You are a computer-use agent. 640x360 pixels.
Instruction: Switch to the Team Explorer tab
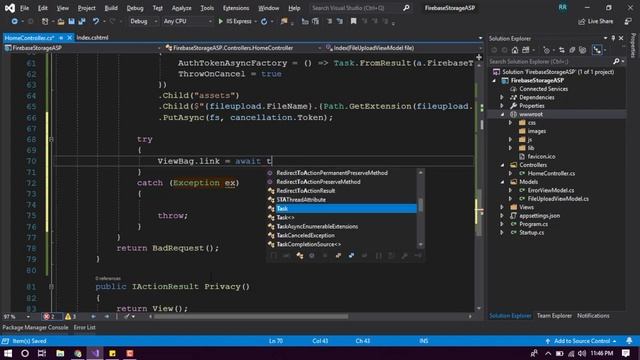(x=554, y=316)
